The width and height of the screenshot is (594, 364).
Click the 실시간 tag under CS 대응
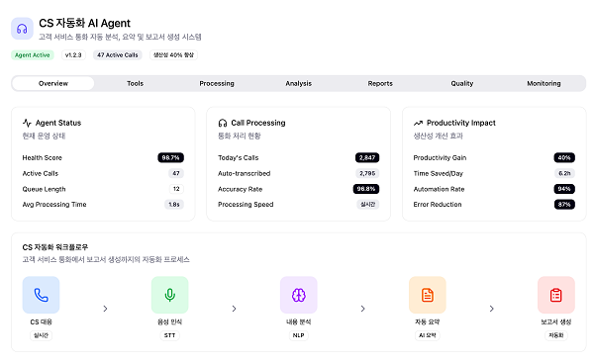(41, 335)
